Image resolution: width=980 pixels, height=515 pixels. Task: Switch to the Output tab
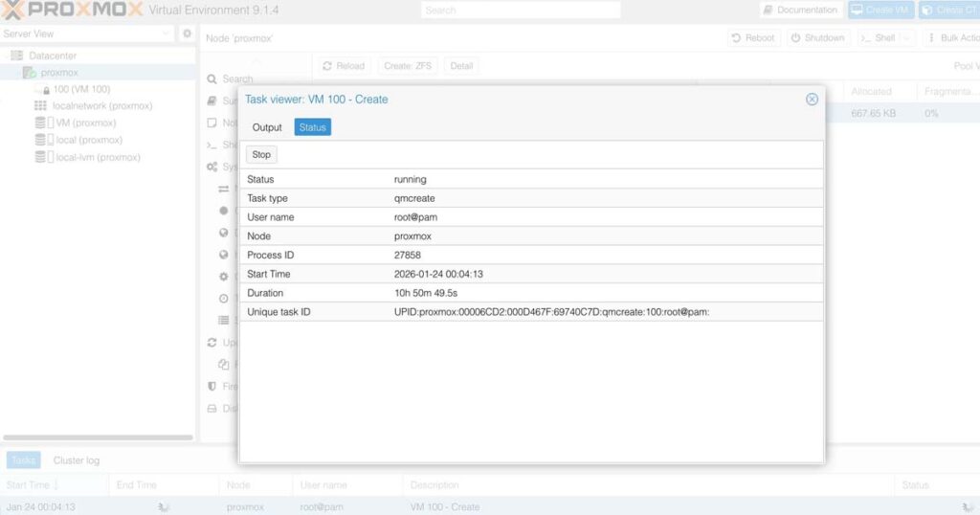click(x=267, y=127)
